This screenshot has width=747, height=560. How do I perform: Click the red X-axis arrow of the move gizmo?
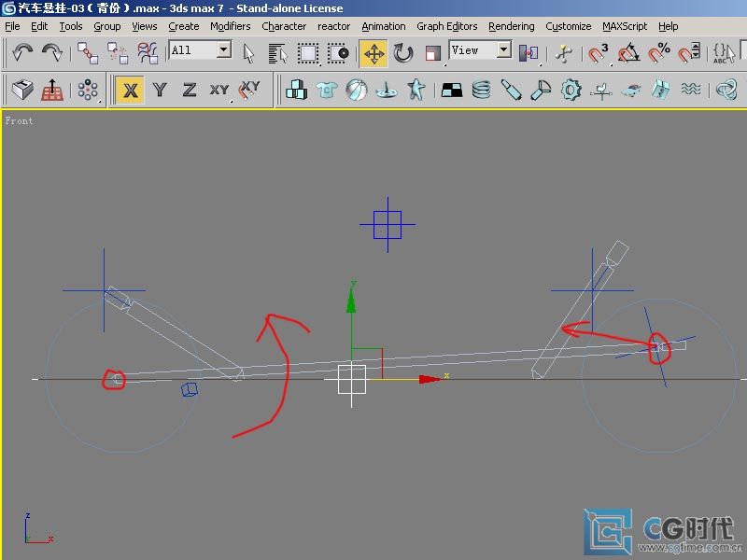pyautogui.click(x=430, y=379)
